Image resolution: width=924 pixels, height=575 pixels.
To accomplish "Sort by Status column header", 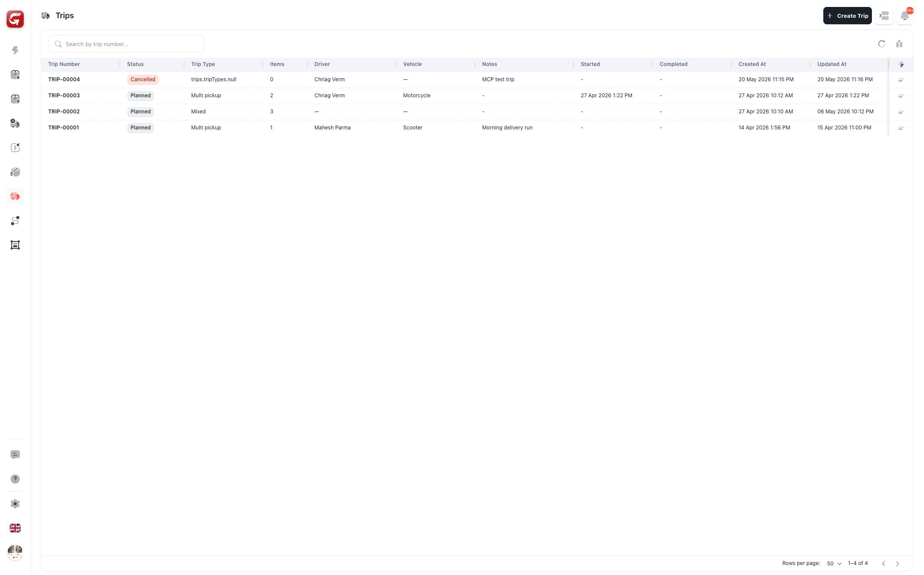I will [x=135, y=64].
